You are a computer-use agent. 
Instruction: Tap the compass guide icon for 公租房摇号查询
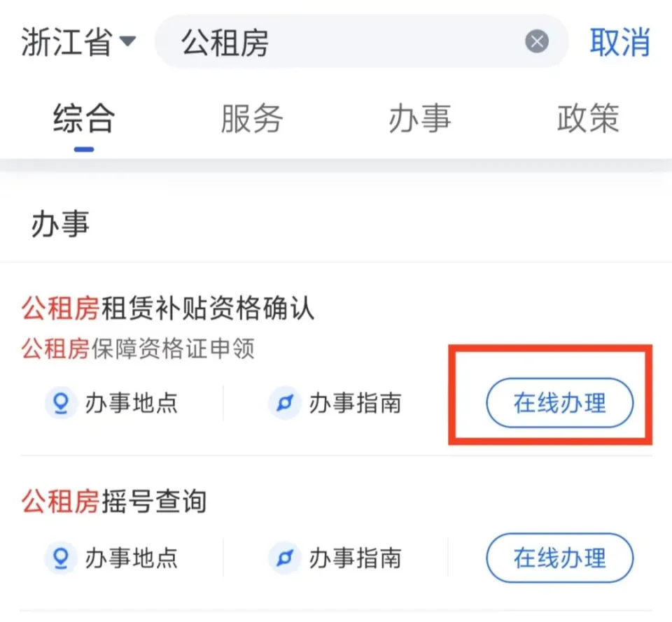283,558
